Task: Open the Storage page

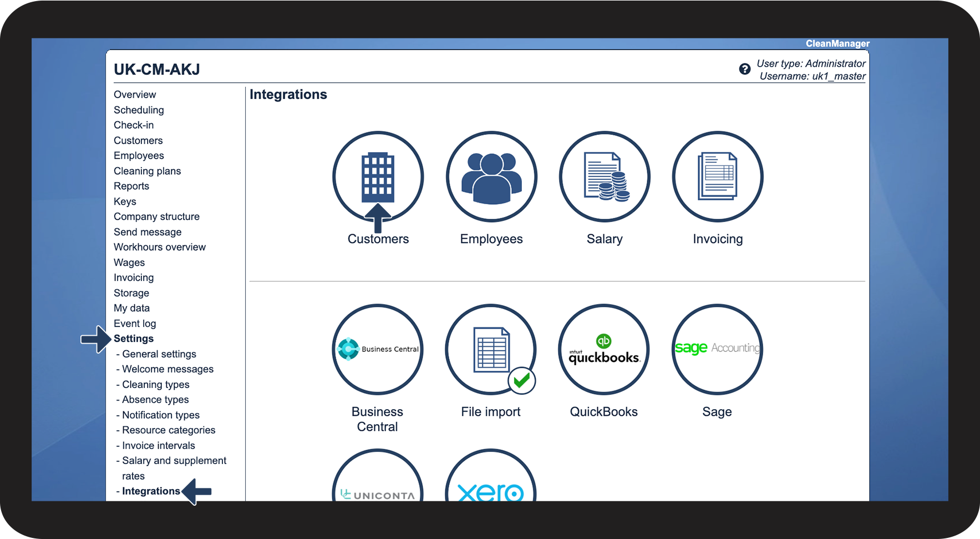Action: (131, 293)
